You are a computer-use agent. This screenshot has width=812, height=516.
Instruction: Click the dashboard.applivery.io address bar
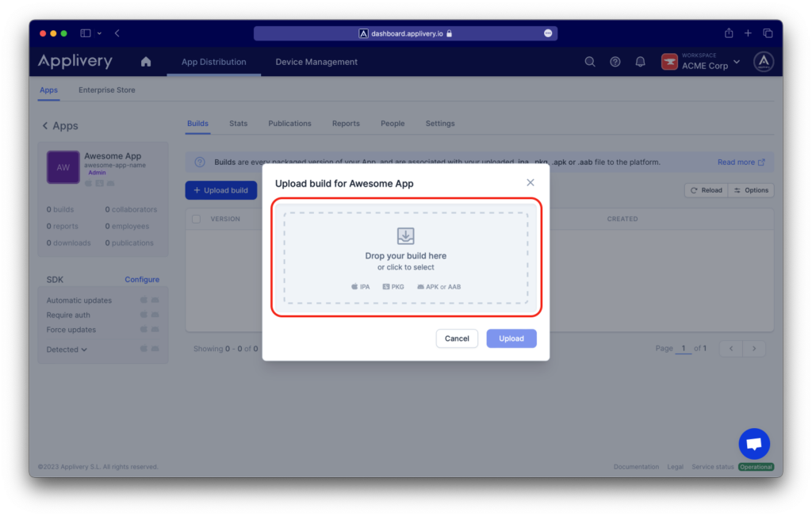(405, 33)
